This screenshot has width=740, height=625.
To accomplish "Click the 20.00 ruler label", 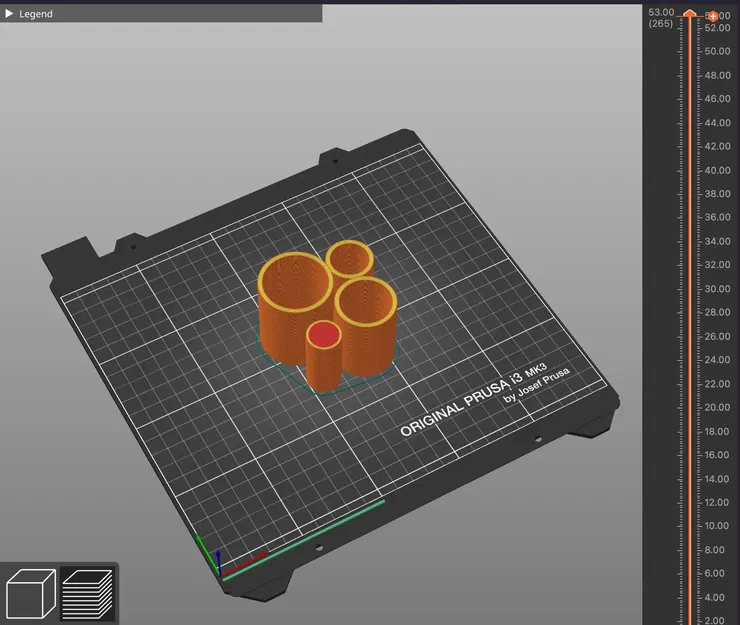I will pos(717,407).
